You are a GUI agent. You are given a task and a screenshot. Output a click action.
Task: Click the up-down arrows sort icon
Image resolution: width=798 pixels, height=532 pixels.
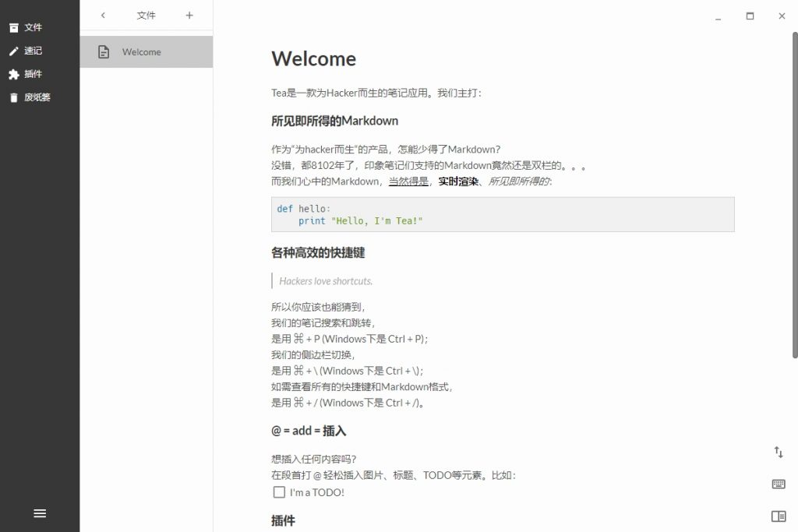pyautogui.click(x=779, y=452)
